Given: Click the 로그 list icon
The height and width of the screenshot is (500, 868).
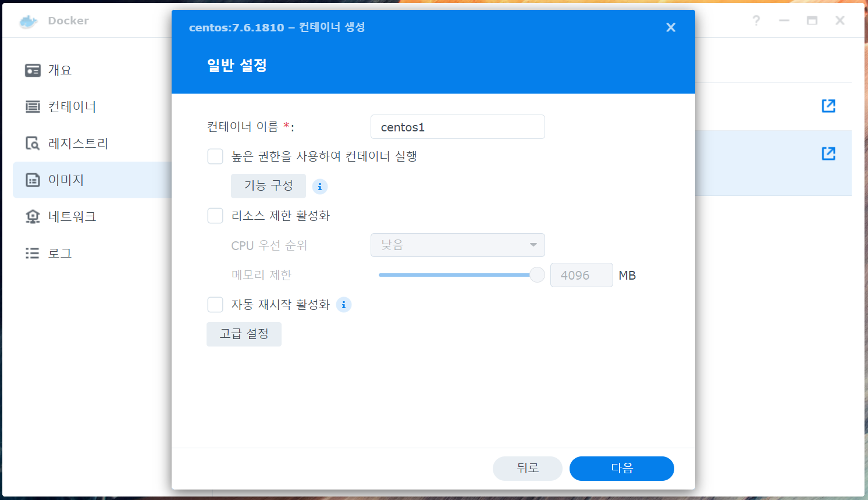Looking at the screenshot, I should click(x=33, y=253).
